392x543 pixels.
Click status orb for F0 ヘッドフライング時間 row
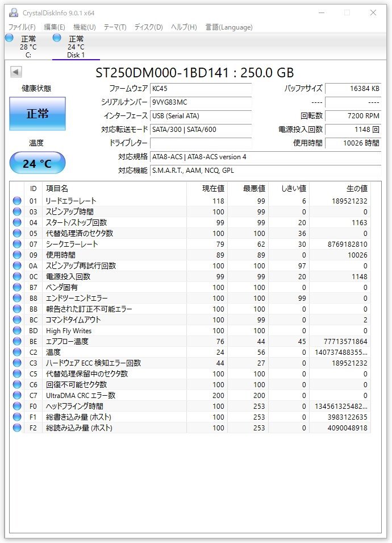point(17,406)
